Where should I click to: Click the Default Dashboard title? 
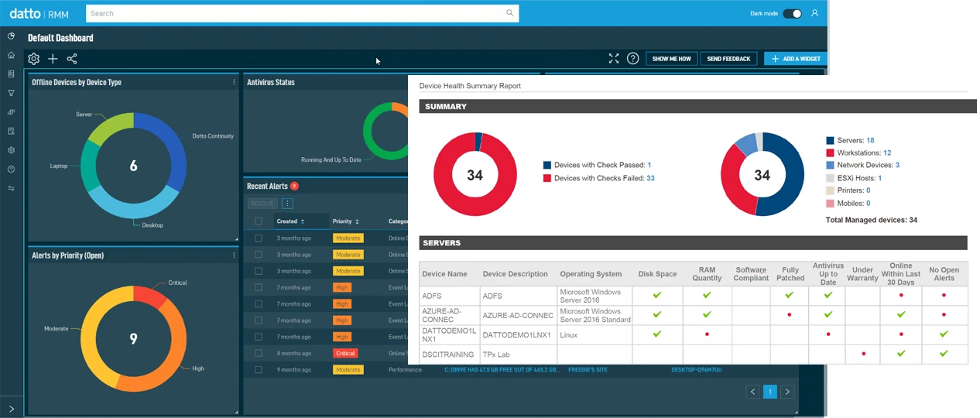coord(60,38)
